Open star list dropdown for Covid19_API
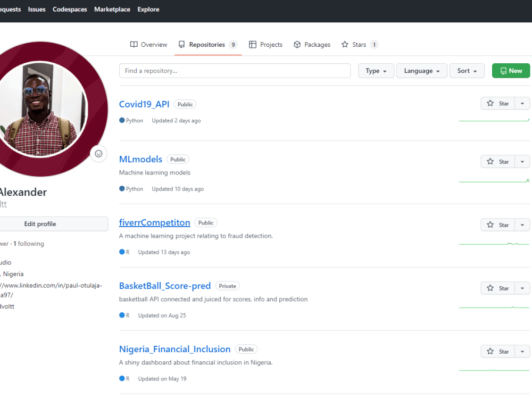 pos(522,104)
